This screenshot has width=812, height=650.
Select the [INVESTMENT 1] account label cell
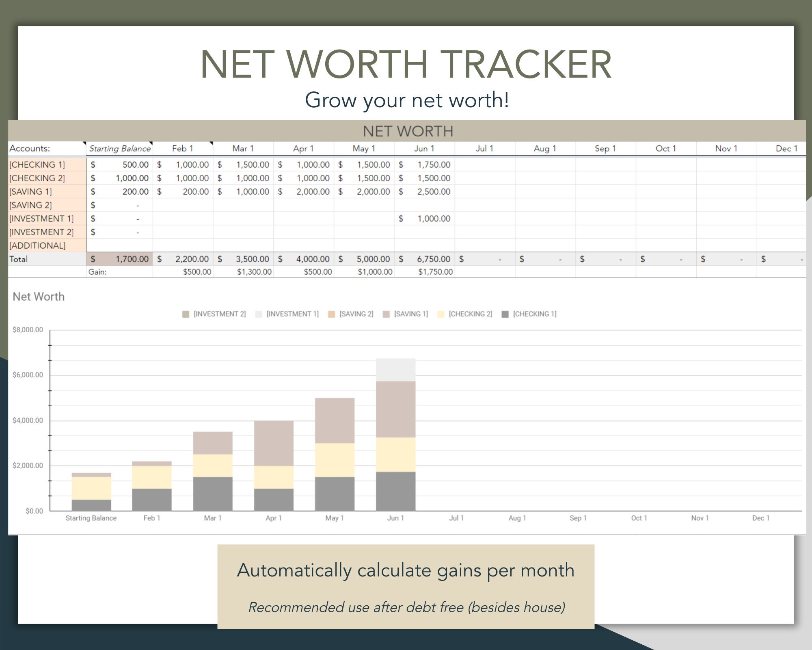(47, 219)
